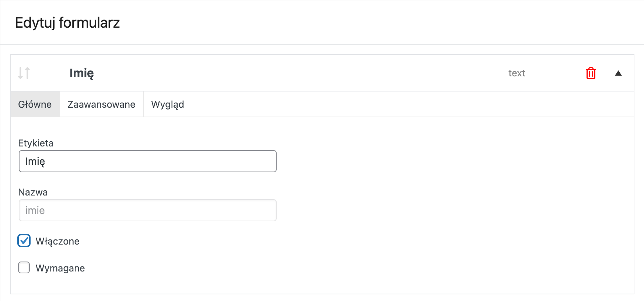Image resolution: width=644 pixels, height=301 pixels.
Task: Select the Wygląd tab
Action: coord(168,104)
